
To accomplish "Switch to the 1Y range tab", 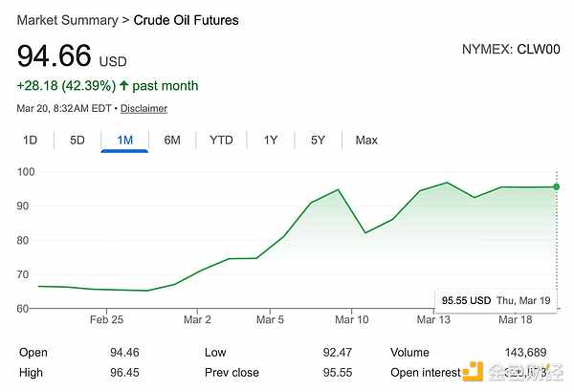I will coord(271,141).
